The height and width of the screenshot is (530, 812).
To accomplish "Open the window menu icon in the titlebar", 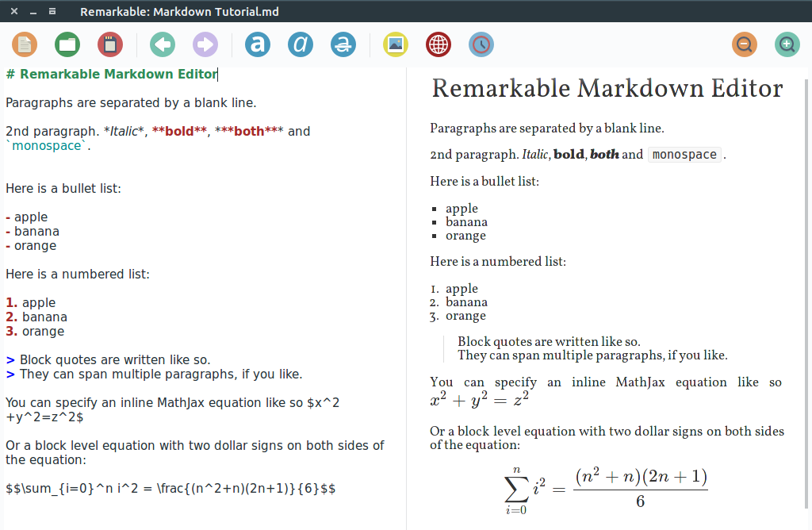I will click(52, 11).
